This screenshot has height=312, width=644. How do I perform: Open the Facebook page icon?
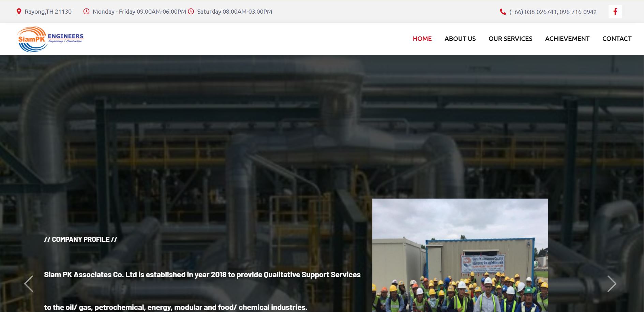(615, 12)
